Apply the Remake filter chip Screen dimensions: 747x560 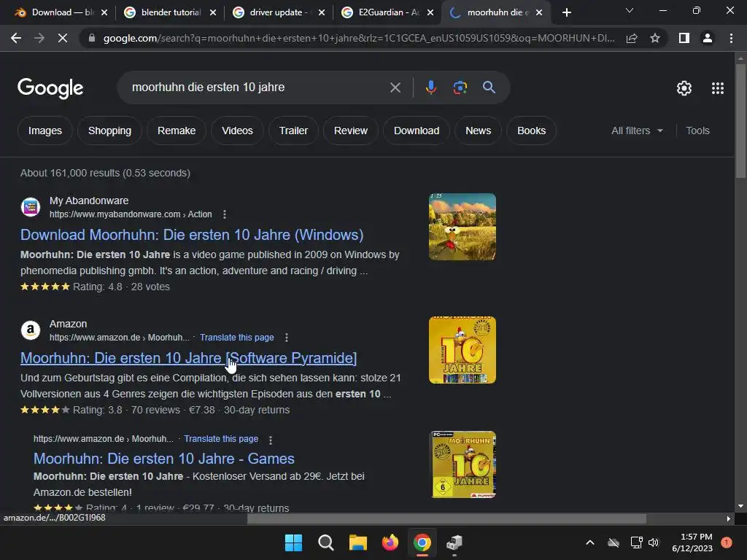point(177,131)
